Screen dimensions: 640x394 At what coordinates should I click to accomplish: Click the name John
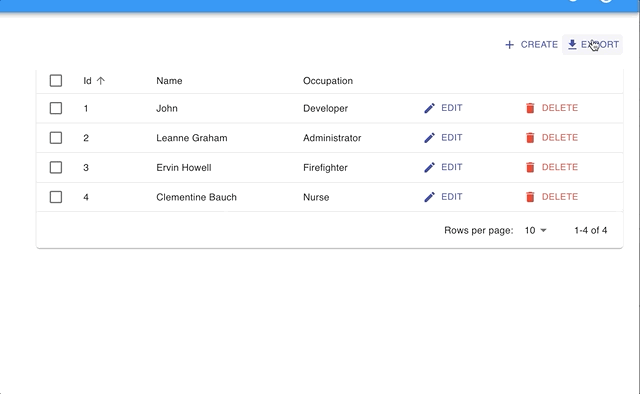(x=167, y=109)
